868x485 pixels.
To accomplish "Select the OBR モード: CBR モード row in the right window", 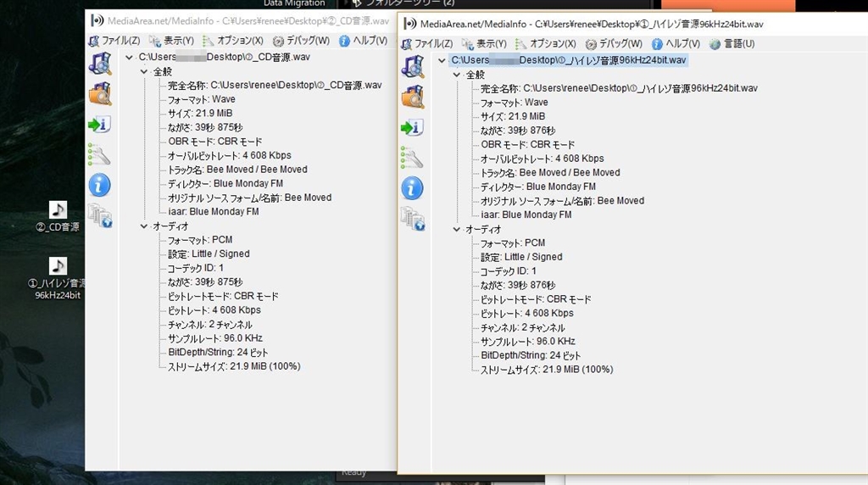I will click(528, 144).
